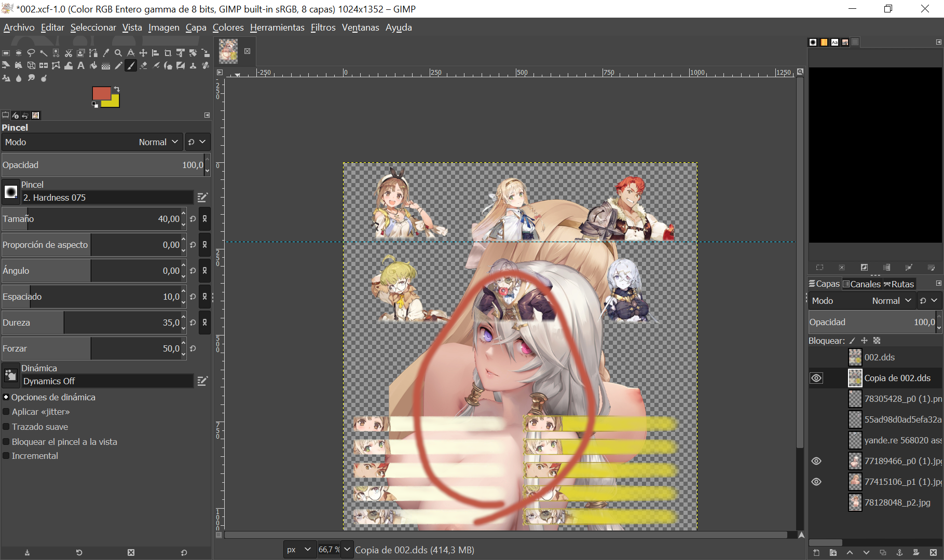
Task: Select the Scissors Select tool
Action: pos(69,53)
